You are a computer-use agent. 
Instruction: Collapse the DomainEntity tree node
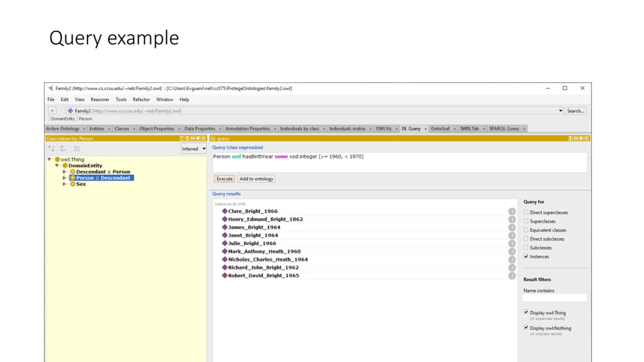pos(57,165)
